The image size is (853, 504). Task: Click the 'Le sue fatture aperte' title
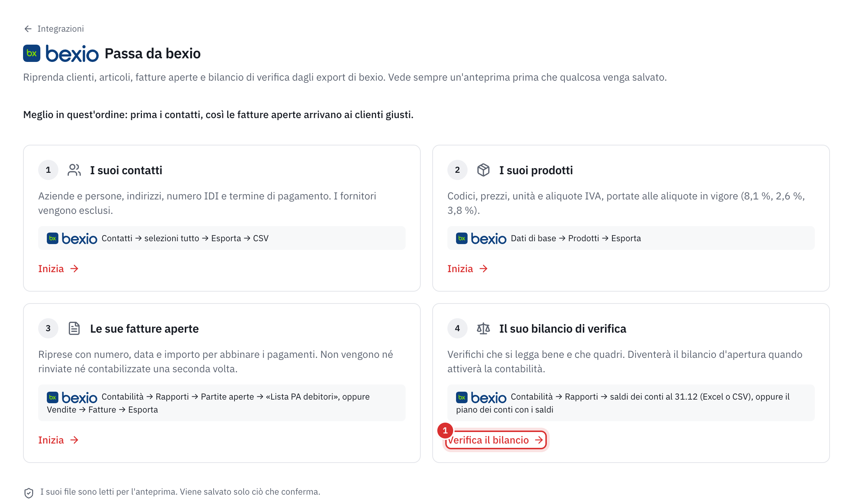144,329
